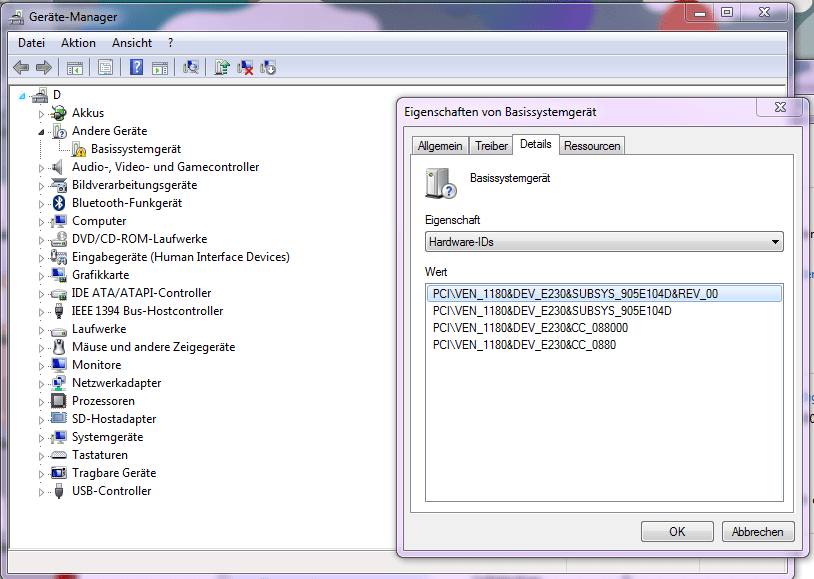Click the Bluetooth-Funkgerät icon
The image size is (814, 579).
[59, 203]
